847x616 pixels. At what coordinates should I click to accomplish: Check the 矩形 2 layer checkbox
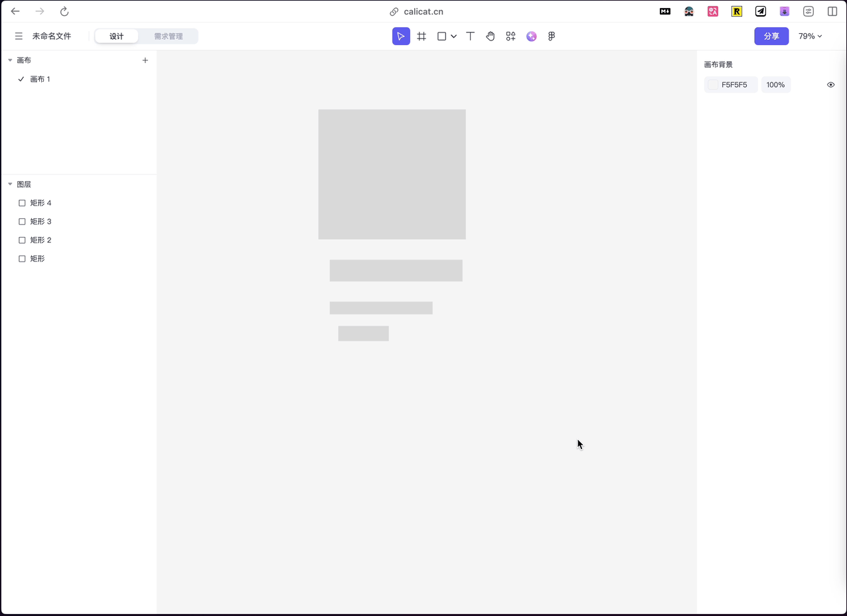coord(22,240)
